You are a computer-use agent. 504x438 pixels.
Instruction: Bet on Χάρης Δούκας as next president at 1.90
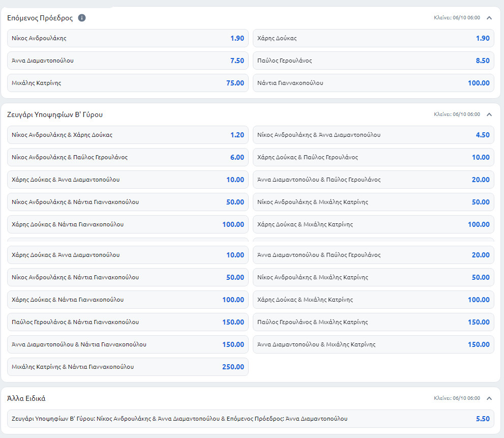373,38
